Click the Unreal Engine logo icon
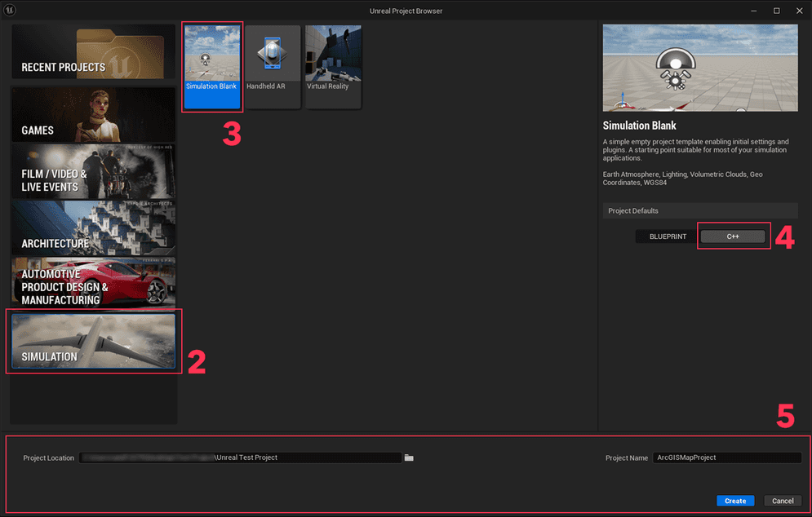 [10, 10]
